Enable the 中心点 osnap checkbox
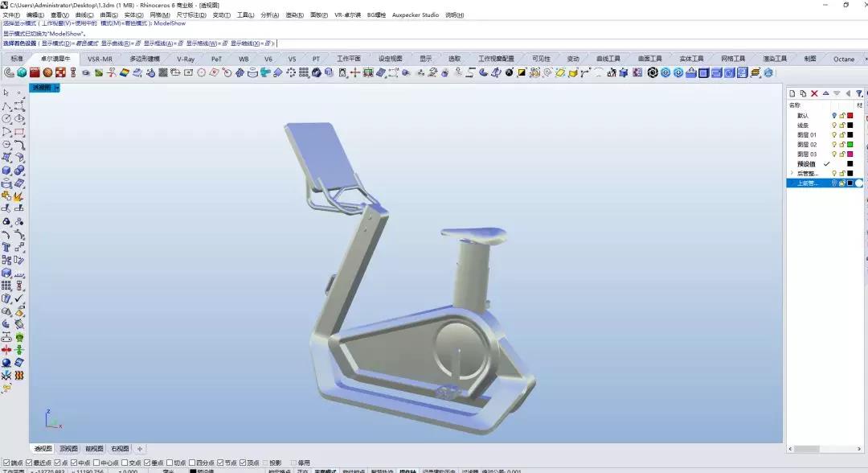 96,463
